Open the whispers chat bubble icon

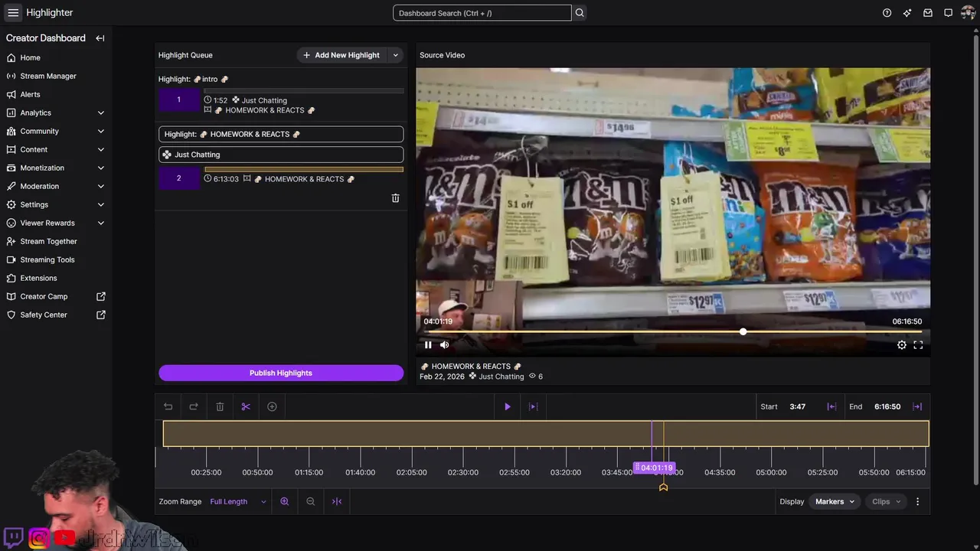pos(948,13)
